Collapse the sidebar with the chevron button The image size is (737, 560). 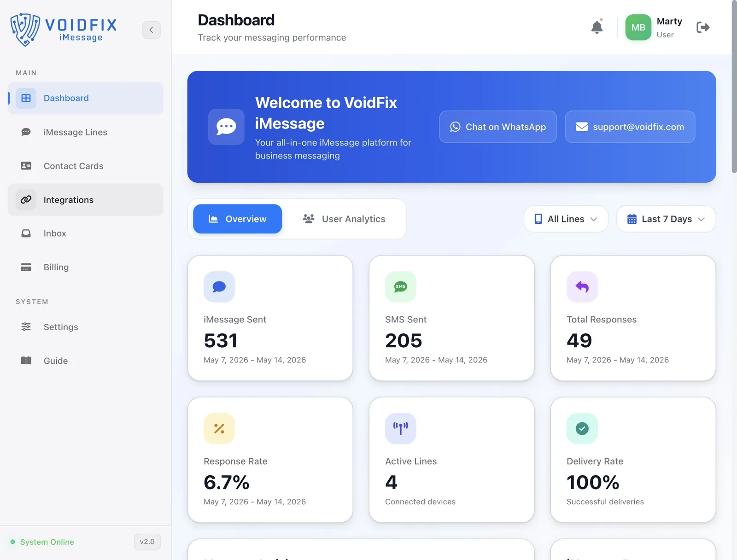pos(151,30)
